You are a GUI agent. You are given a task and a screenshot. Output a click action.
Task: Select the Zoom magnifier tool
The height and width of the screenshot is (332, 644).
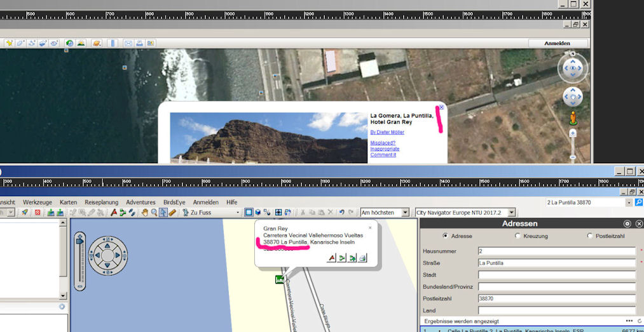(154, 212)
